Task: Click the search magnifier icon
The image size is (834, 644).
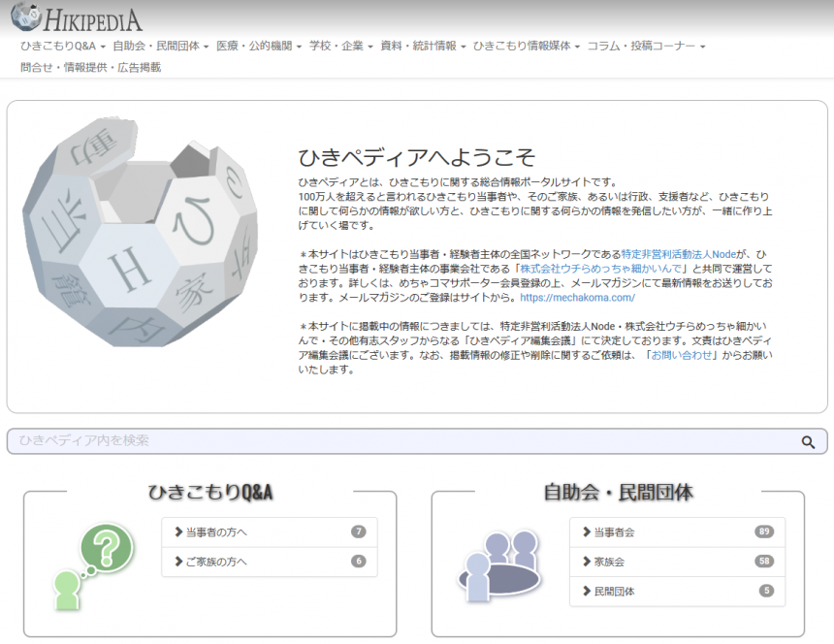Action: pyautogui.click(x=808, y=442)
